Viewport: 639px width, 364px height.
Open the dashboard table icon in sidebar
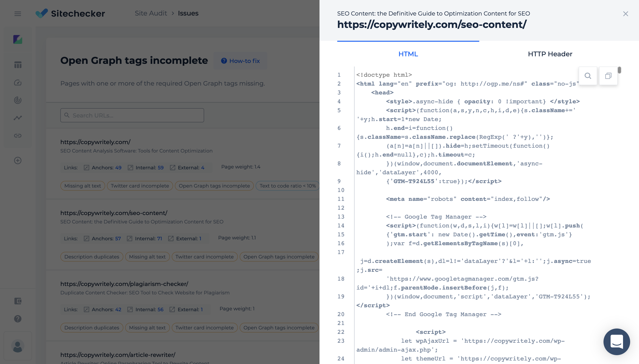tap(18, 65)
